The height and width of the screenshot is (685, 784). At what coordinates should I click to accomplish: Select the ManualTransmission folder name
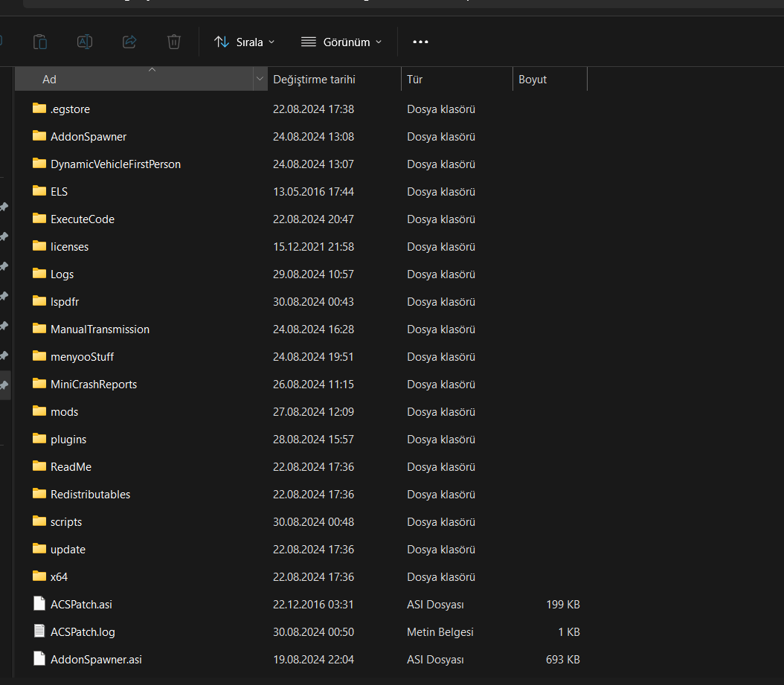(100, 329)
